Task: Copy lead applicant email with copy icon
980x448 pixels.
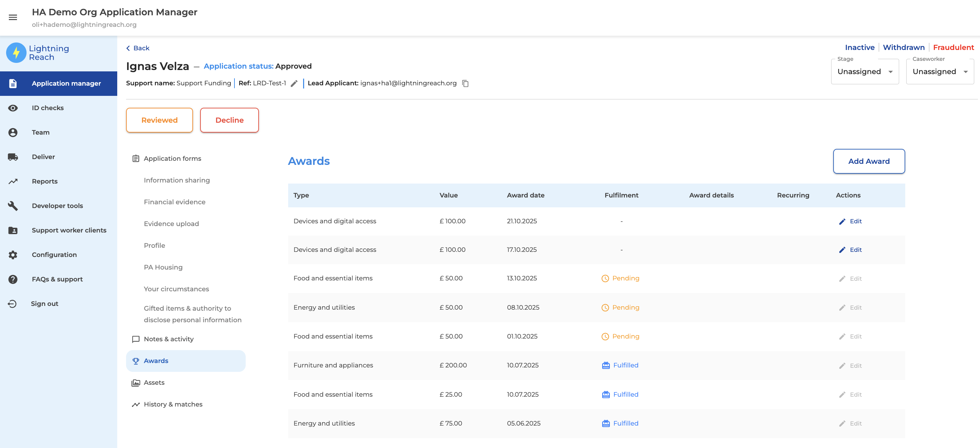Action: 465,83
